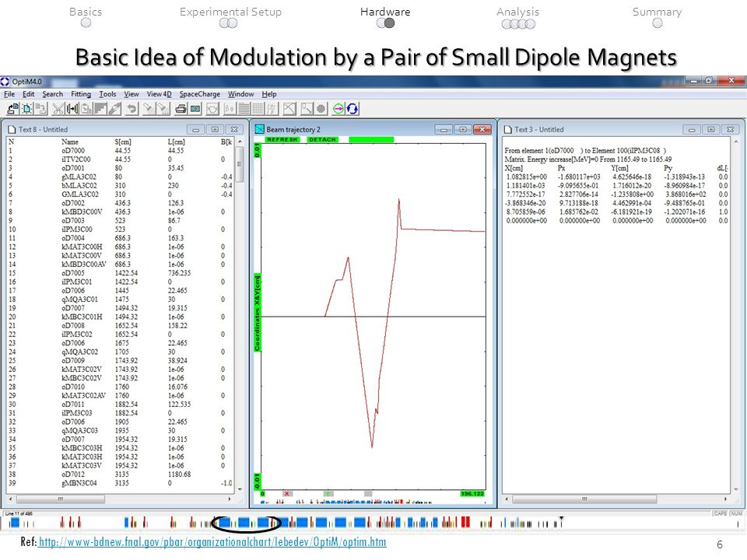
Task: Click the staircase-shaped toolbar icon
Action: click(100, 109)
